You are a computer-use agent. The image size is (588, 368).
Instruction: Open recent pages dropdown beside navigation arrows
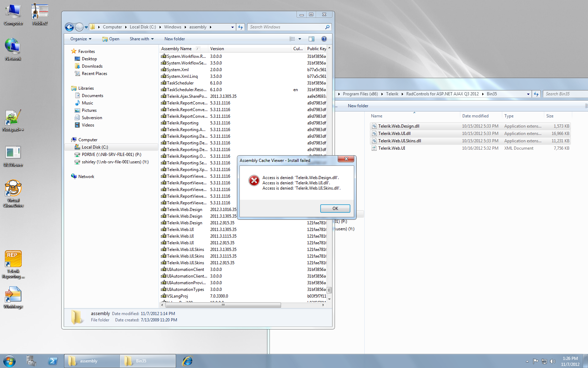point(86,27)
